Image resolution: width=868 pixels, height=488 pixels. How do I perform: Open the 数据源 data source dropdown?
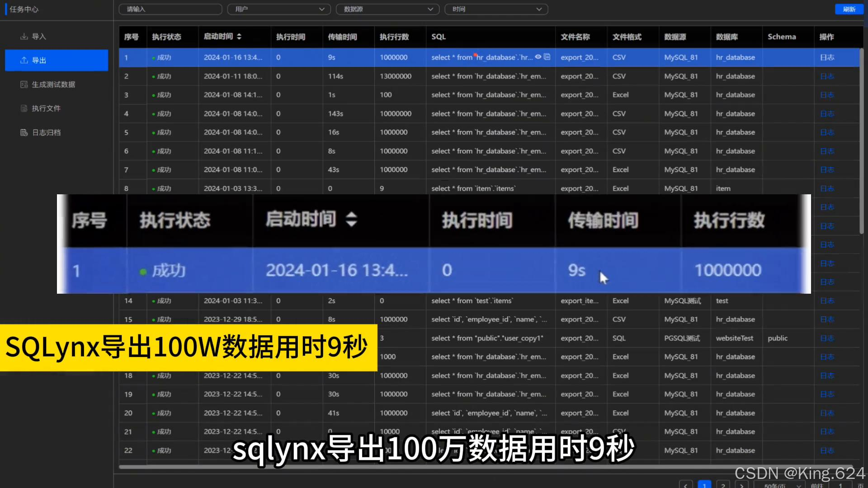(387, 9)
